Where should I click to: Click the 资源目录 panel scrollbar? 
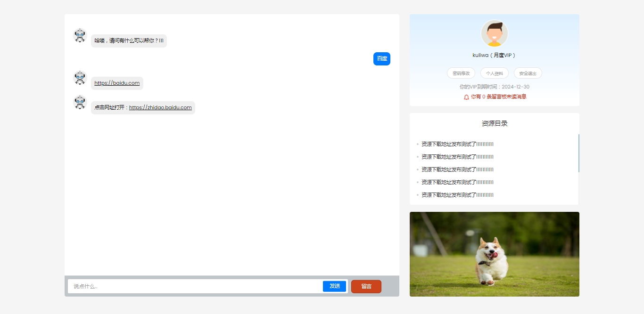pyautogui.click(x=578, y=153)
